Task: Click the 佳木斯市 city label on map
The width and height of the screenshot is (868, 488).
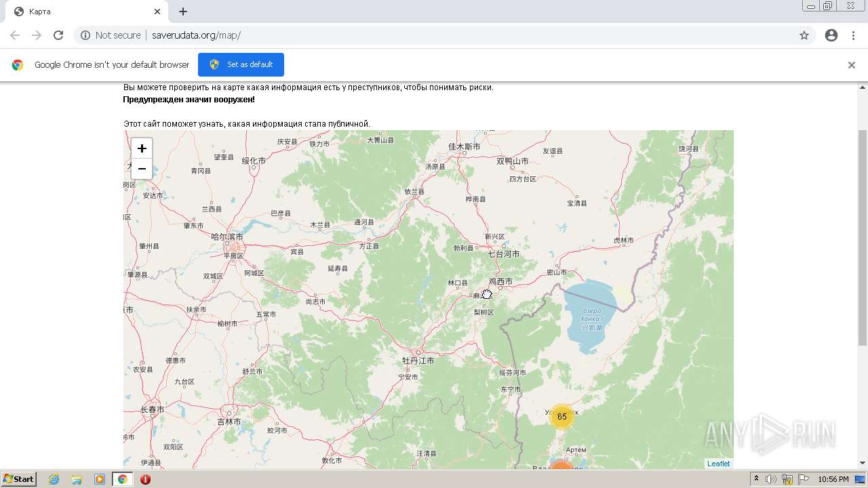Action: click(465, 146)
